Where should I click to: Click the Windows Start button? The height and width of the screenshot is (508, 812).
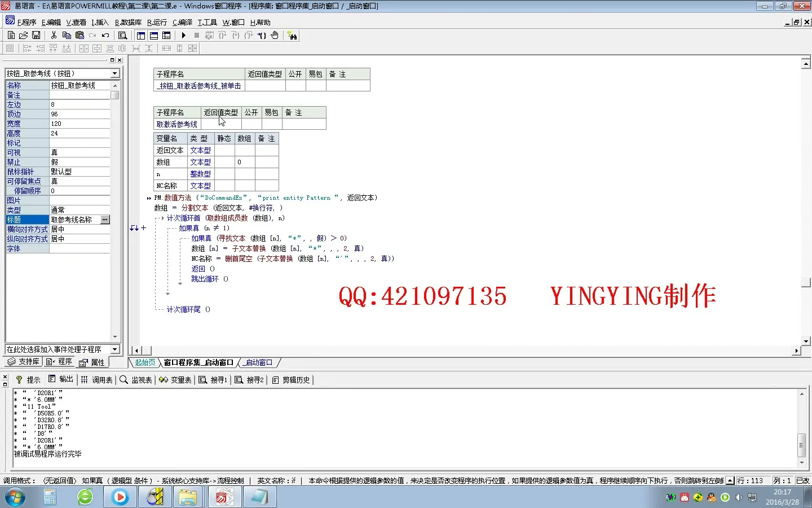coord(15,497)
